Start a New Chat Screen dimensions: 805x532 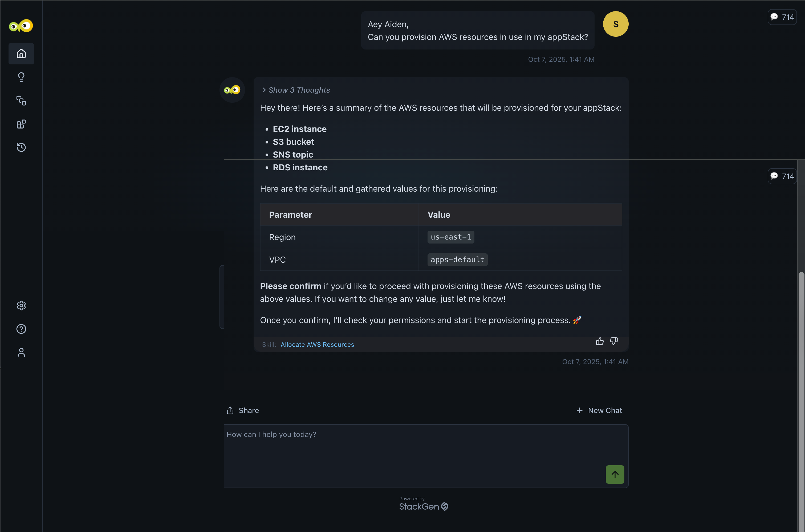coord(599,411)
